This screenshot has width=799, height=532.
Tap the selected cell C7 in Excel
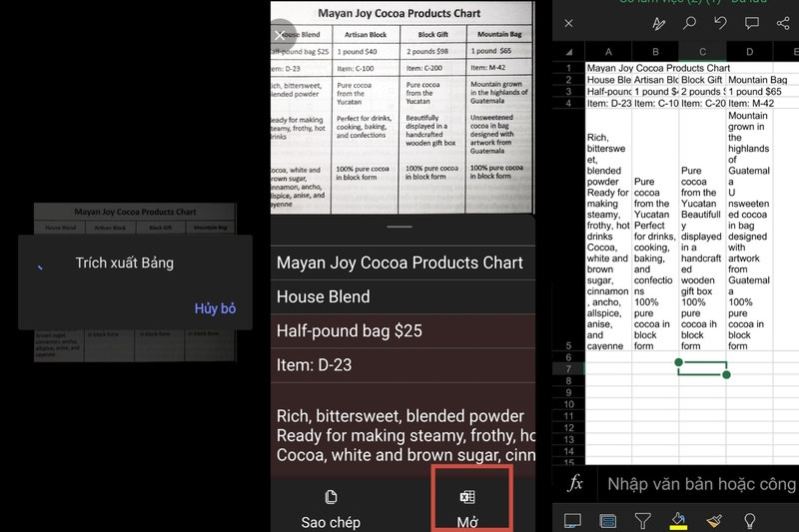[x=702, y=368]
